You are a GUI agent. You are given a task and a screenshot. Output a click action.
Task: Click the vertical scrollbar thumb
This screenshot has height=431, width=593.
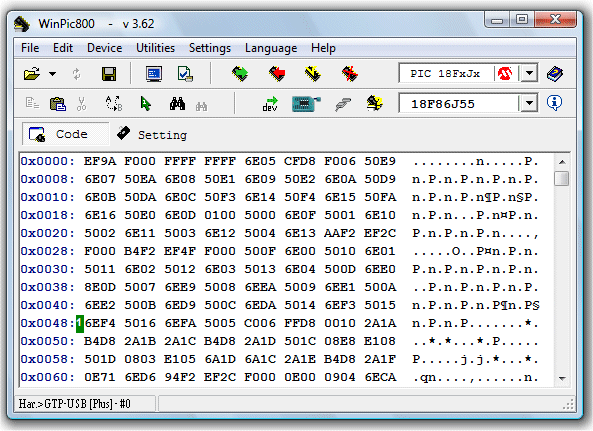click(562, 178)
